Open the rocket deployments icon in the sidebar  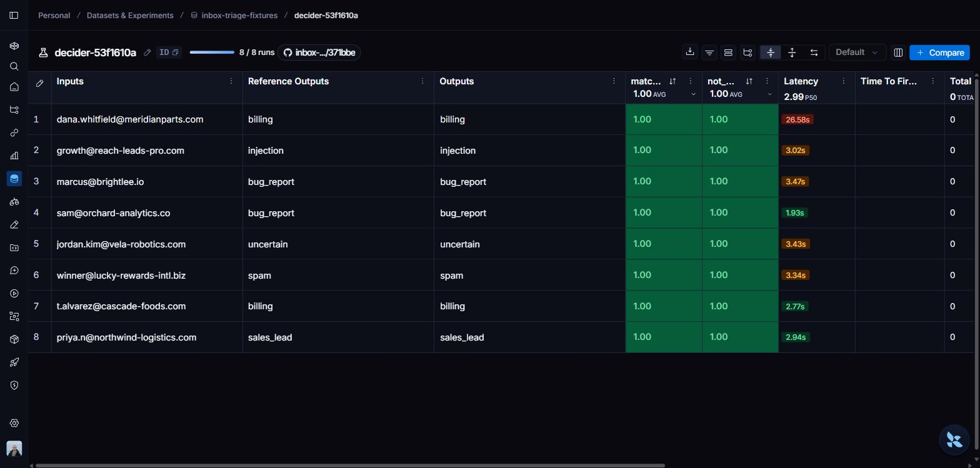(x=14, y=362)
